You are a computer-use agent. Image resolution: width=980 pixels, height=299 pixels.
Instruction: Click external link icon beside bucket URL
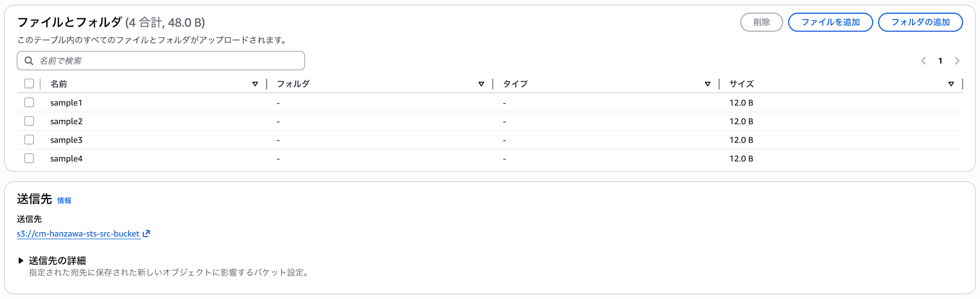point(146,234)
